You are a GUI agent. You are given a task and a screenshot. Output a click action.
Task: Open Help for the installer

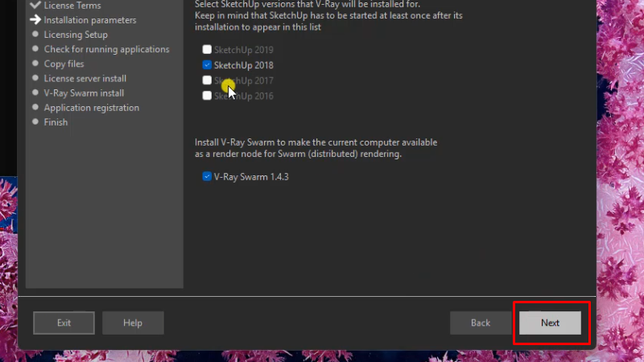pos(133,323)
